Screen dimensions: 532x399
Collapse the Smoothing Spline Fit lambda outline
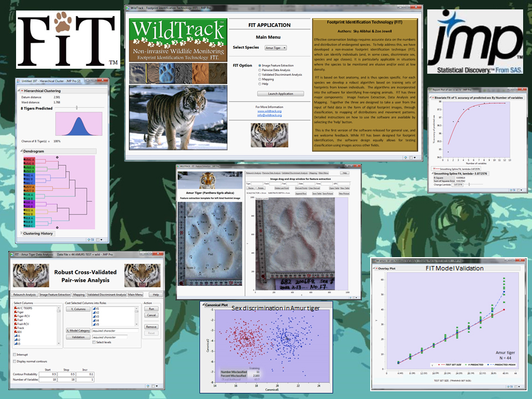[433, 173]
